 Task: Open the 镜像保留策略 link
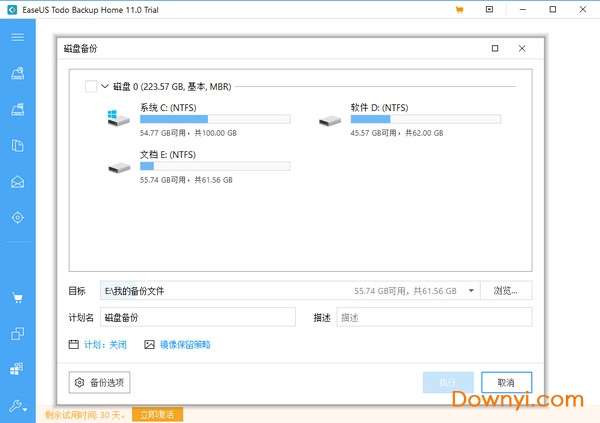(185, 345)
